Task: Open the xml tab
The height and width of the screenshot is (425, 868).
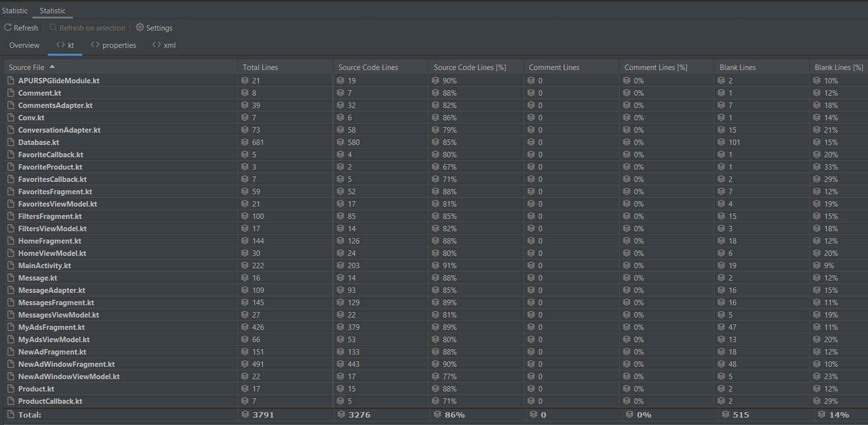Action: [164, 45]
